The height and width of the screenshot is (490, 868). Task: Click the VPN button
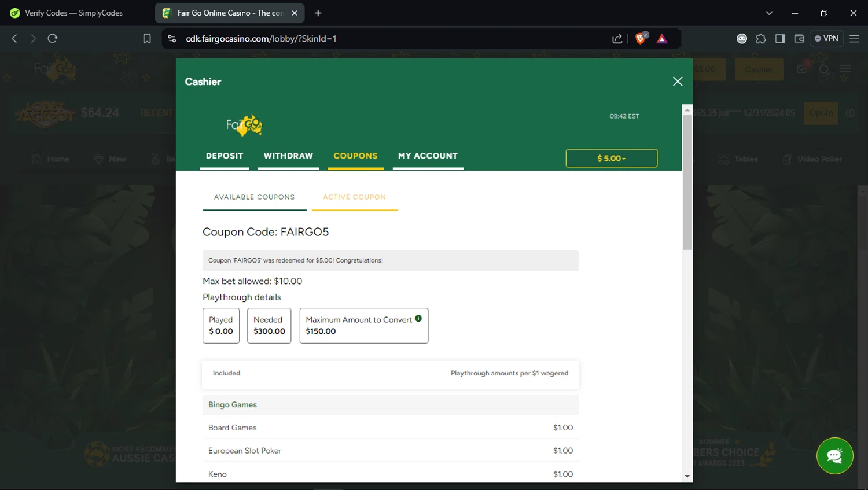(x=826, y=39)
